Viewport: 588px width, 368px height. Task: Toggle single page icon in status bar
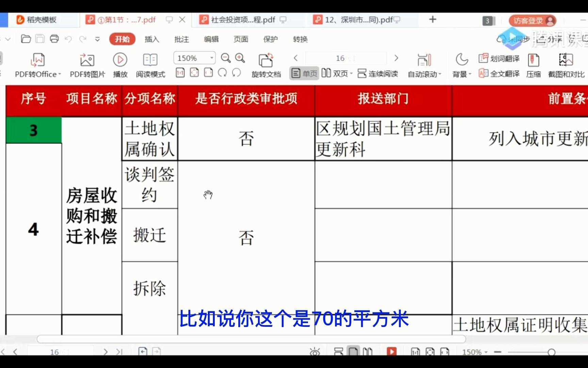[x=353, y=351]
